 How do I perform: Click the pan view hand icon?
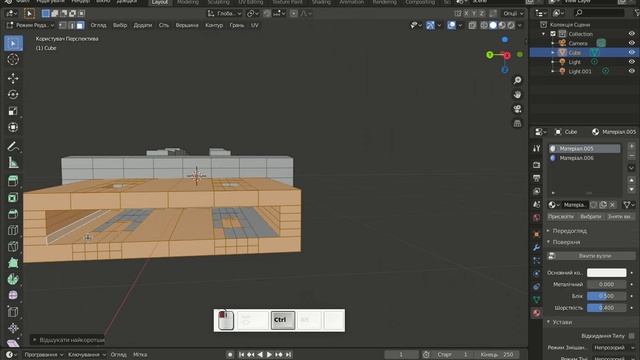pyautogui.click(x=517, y=95)
